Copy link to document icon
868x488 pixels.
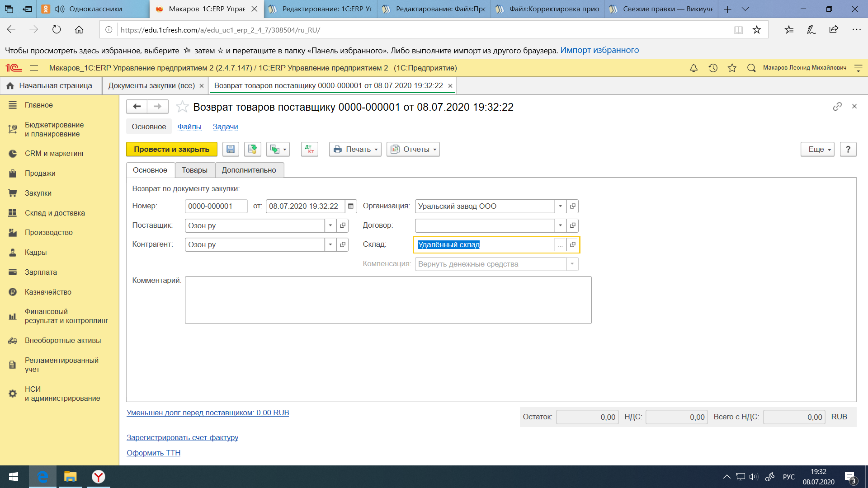click(x=837, y=106)
